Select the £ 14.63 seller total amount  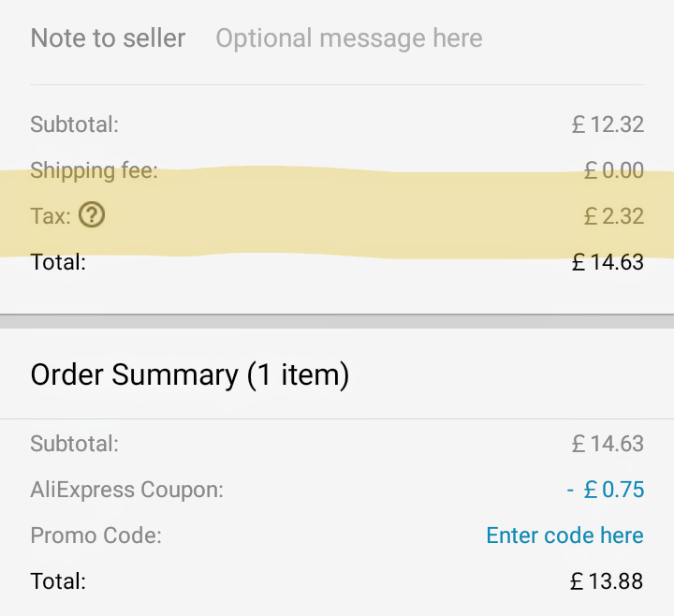point(608,262)
